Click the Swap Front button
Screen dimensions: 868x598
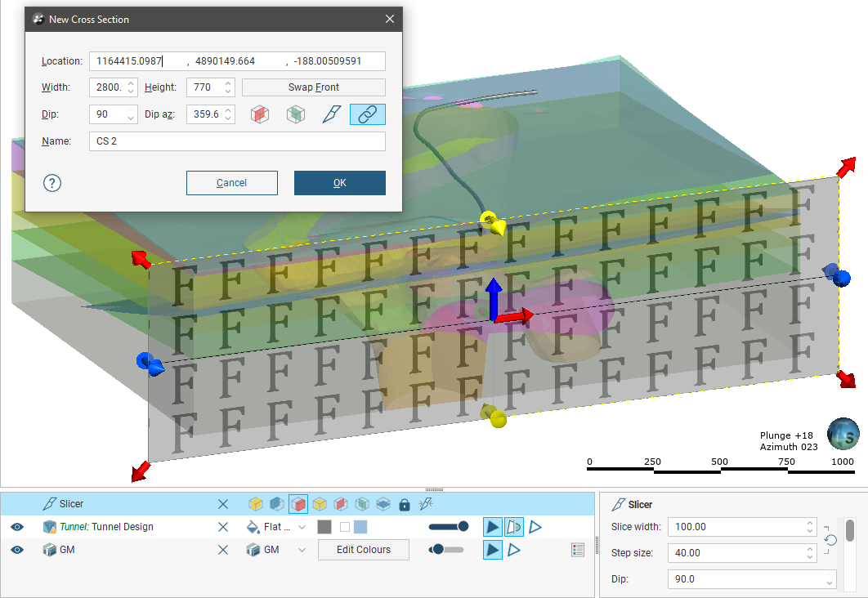pyautogui.click(x=313, y=87)
